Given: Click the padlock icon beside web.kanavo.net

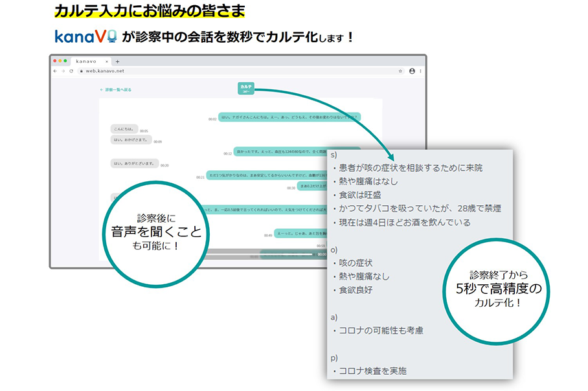Looking at the screenshot, I should (82, 71).
